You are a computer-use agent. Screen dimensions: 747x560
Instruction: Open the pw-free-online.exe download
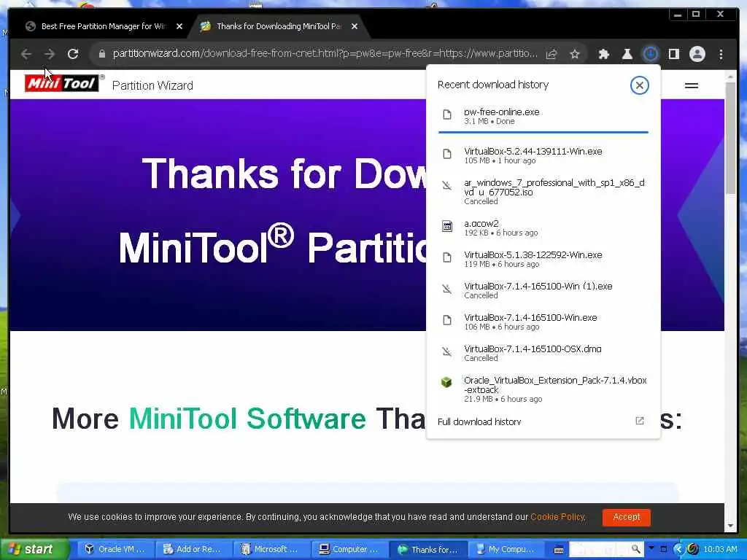click(543, 116)
